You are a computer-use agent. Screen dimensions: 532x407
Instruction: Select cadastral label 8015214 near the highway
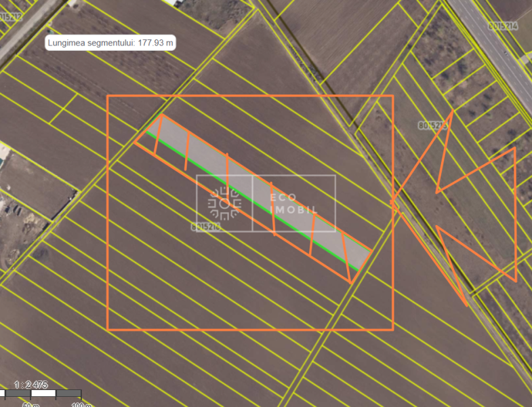[x=502, y=26]
